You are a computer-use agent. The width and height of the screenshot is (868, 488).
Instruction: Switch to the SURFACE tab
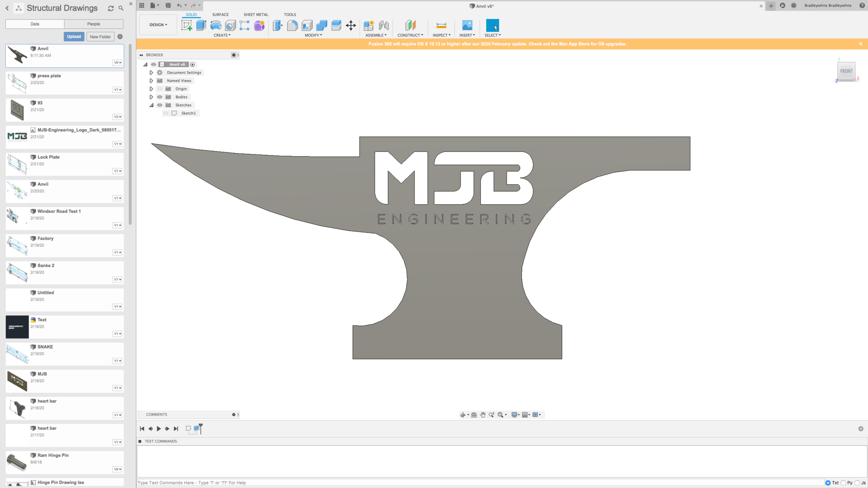220,14
